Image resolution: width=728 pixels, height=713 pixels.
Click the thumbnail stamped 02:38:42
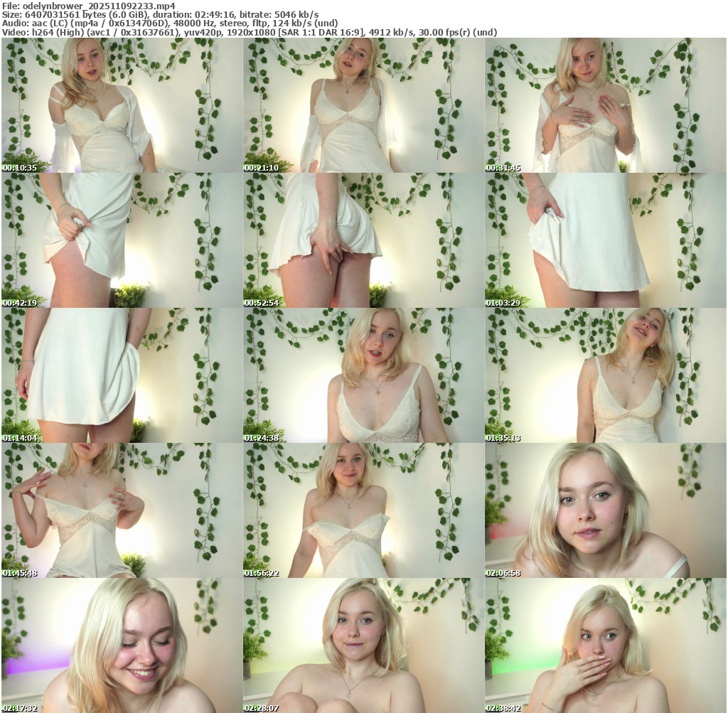(605, 645)
